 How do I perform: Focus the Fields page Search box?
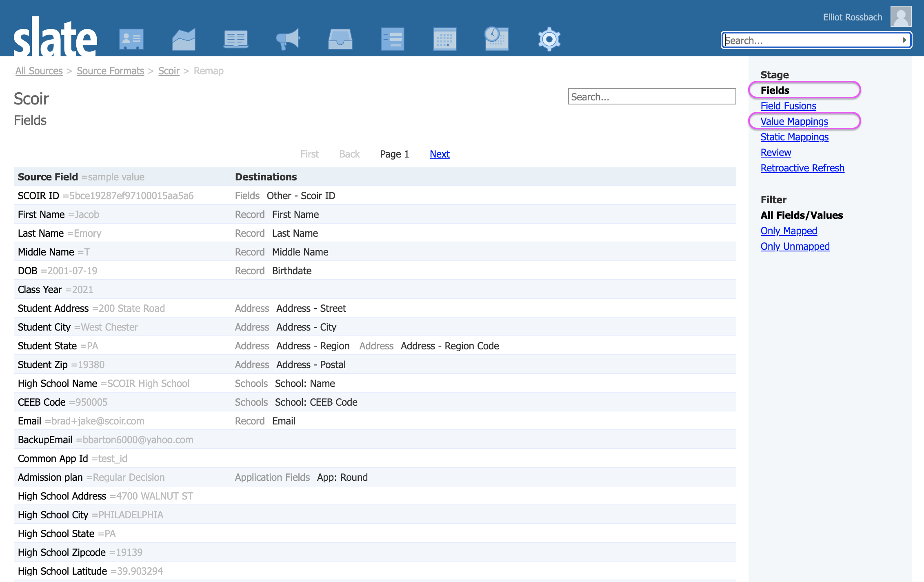[652, 97]
